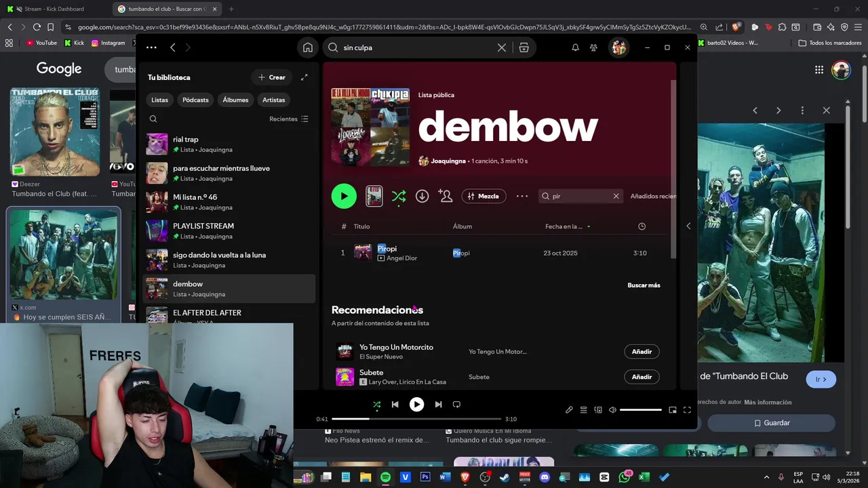
Task: Open the miniplayer
Action: pyautogui.click(x=673, y=410)
